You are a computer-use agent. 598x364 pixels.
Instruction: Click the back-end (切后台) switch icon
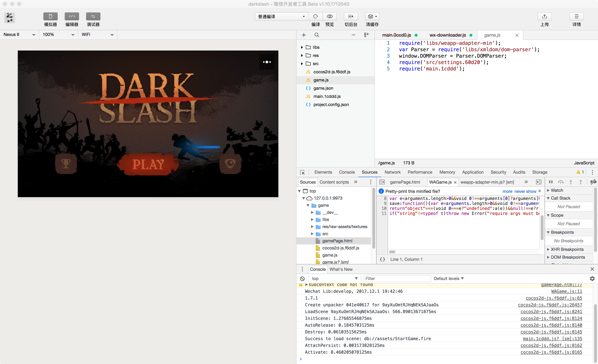click(x=351, y=16)
